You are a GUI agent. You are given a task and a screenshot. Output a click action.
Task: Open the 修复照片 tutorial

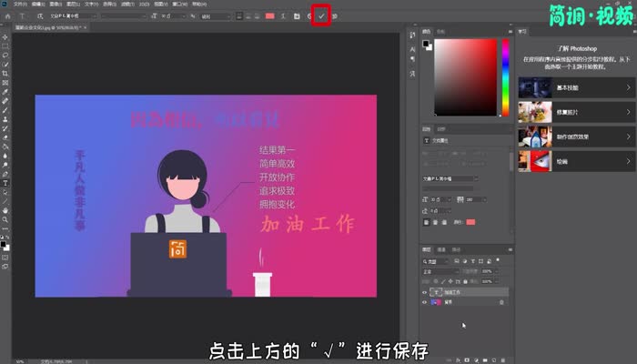point(573,113)
